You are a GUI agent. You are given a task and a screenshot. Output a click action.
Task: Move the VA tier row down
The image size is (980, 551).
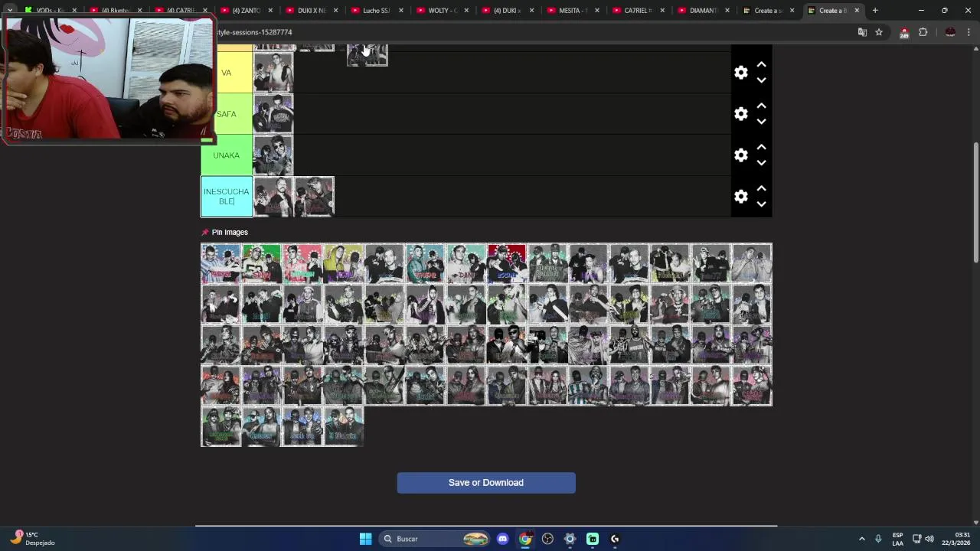tap(761, 80)
